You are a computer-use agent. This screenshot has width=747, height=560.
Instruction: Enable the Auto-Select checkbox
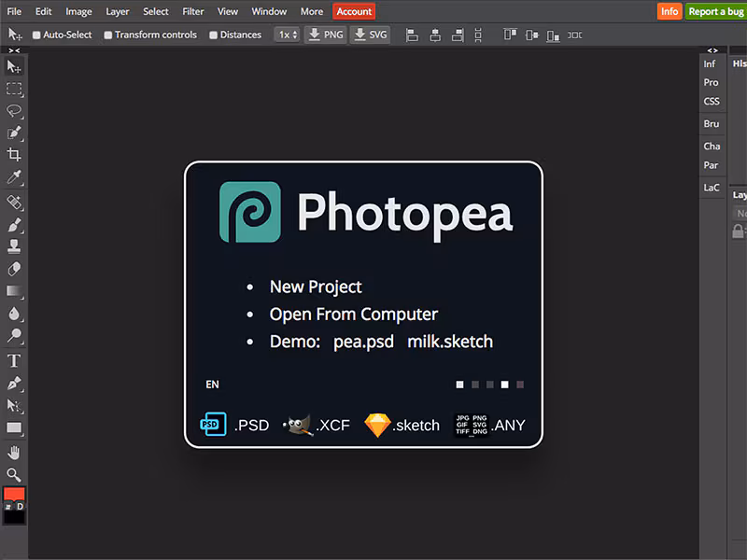click(x=36, y=35)
